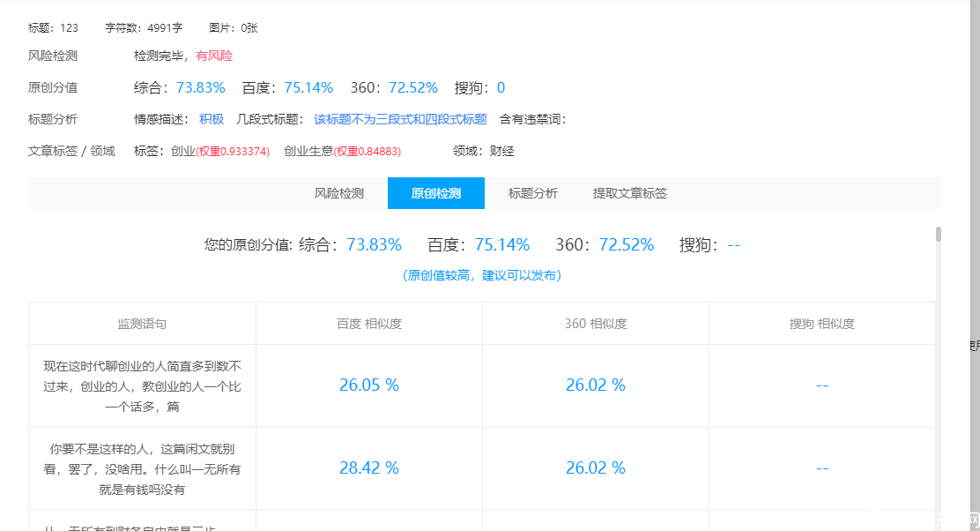Select the 原创检测 tab

coord(435,193)
